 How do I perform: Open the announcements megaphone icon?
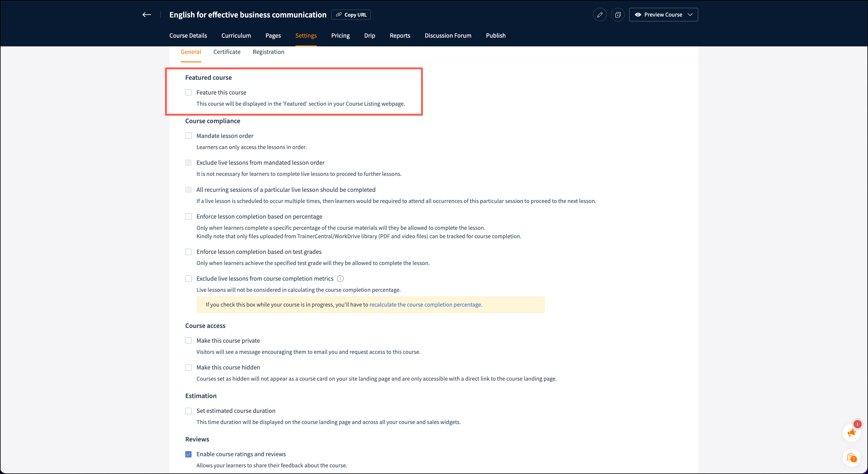(851, 432)
